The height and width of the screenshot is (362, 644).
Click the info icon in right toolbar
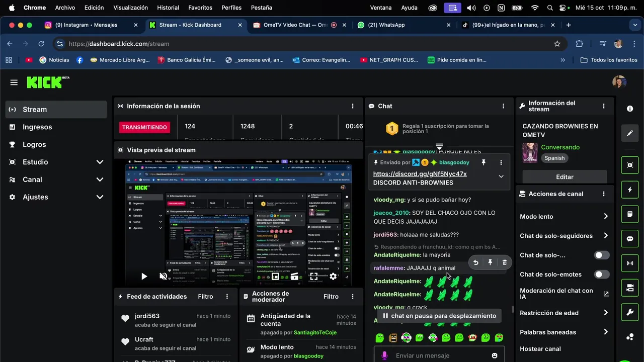click(x=630, y=109)
